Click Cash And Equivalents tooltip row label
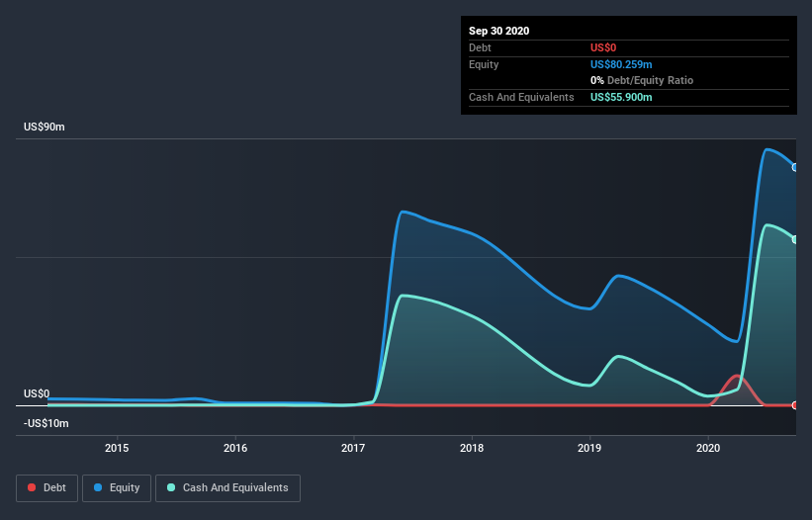This screenshot has width=812, height=520. click(x=521, y=97)
